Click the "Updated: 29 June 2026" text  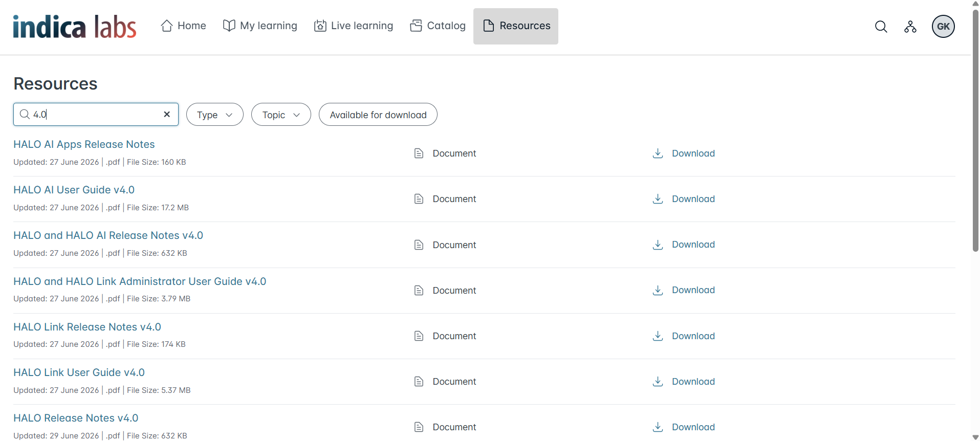(56, 436)
